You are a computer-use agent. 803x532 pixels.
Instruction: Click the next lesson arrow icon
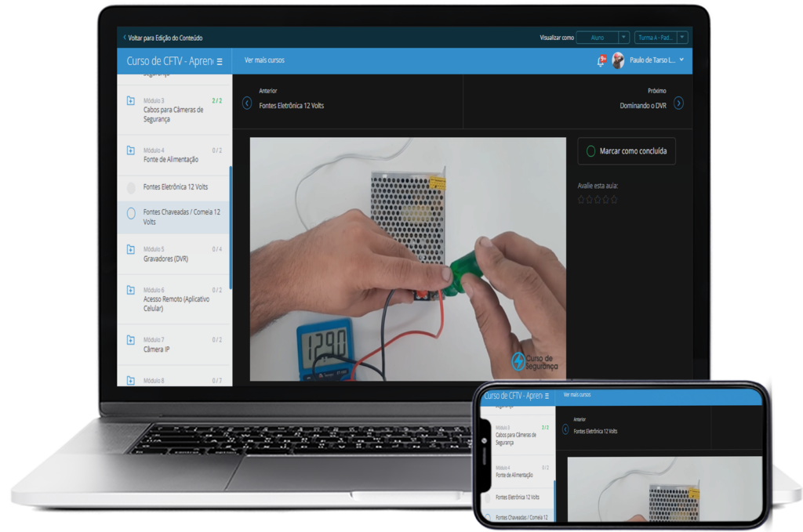pos(678,103)
